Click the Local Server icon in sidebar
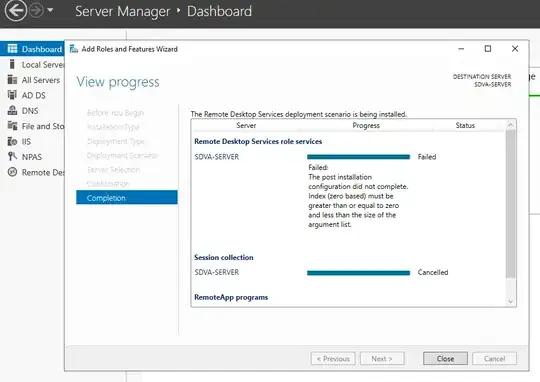This screenshot has width=540, height=382. 12,64
